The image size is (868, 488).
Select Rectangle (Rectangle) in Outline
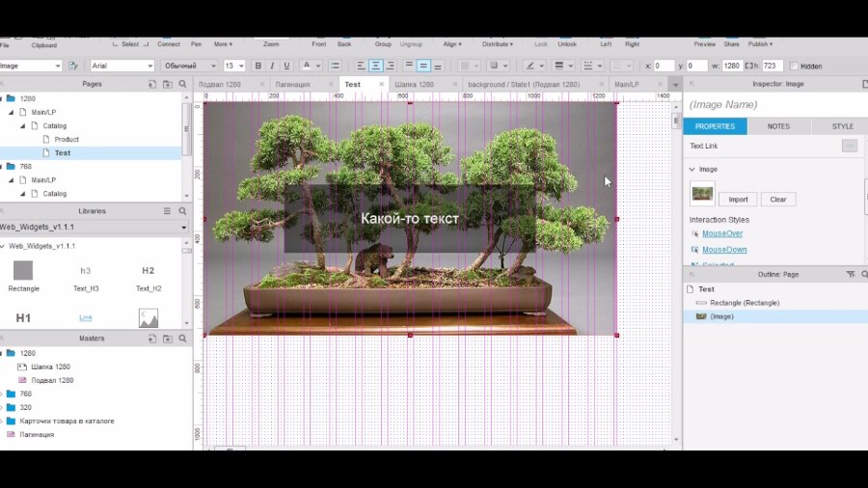[x=745, y=303]
